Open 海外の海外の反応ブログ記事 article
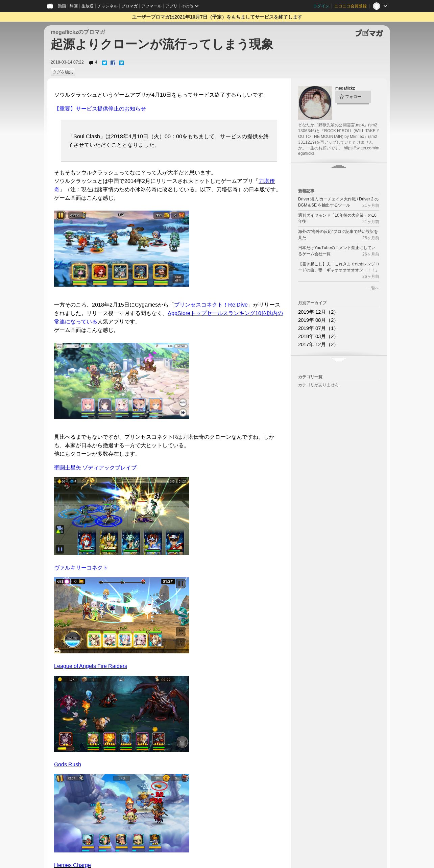 pyautogui.click(x=339, y=235)
